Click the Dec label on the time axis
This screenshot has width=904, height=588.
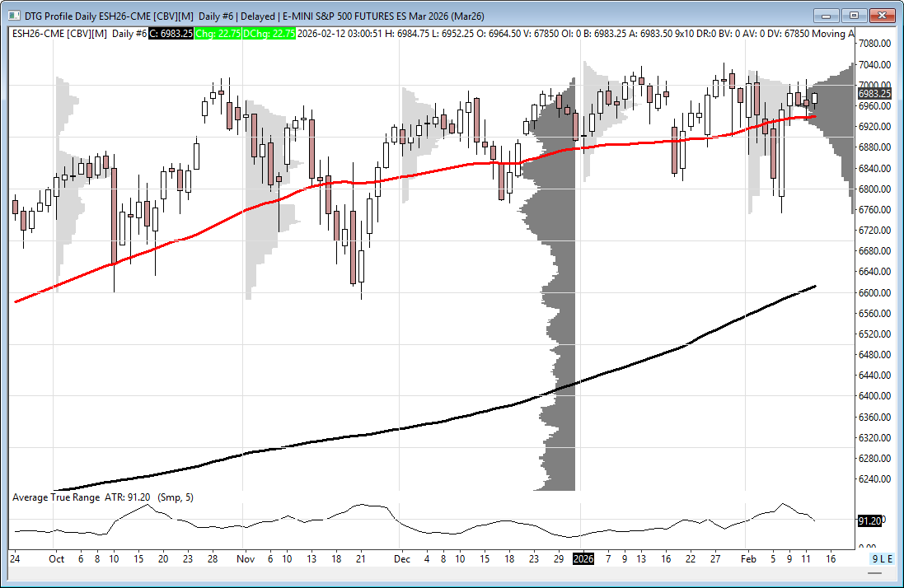pos(401,558)
